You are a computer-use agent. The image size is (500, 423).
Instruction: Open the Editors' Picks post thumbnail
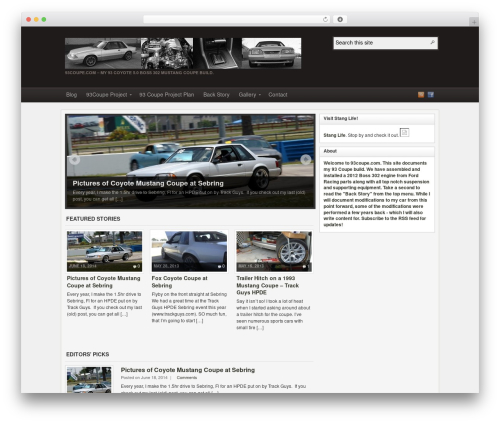89,380
